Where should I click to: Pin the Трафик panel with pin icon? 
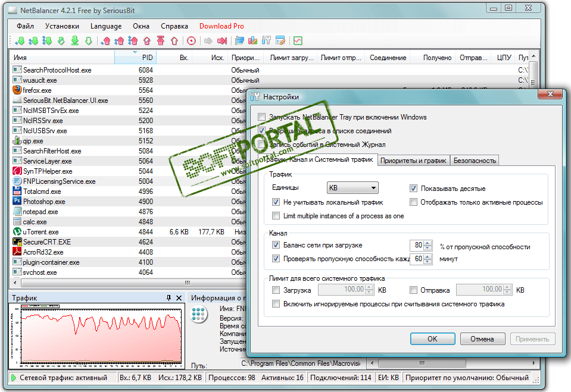tap(169, 298)
